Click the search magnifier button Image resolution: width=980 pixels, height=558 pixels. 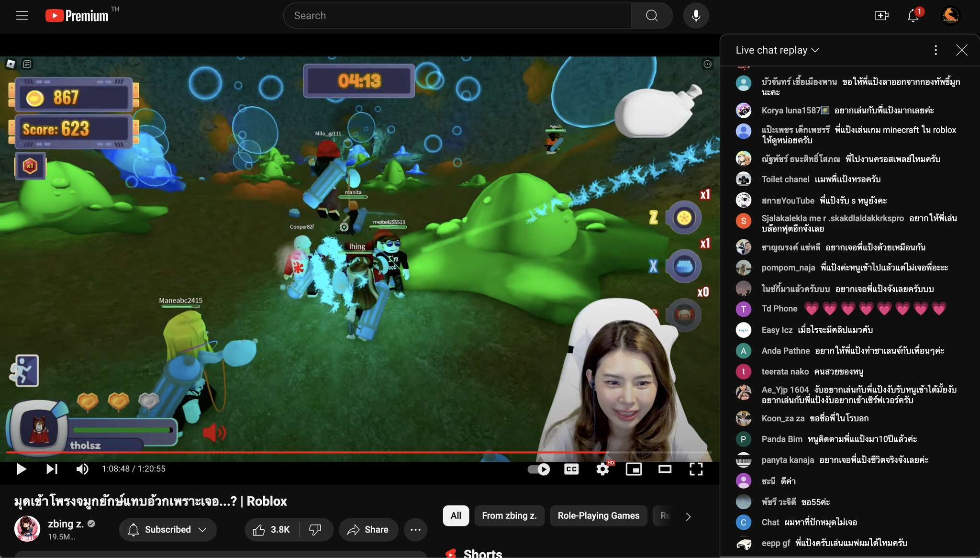click(x=652, y=15)
